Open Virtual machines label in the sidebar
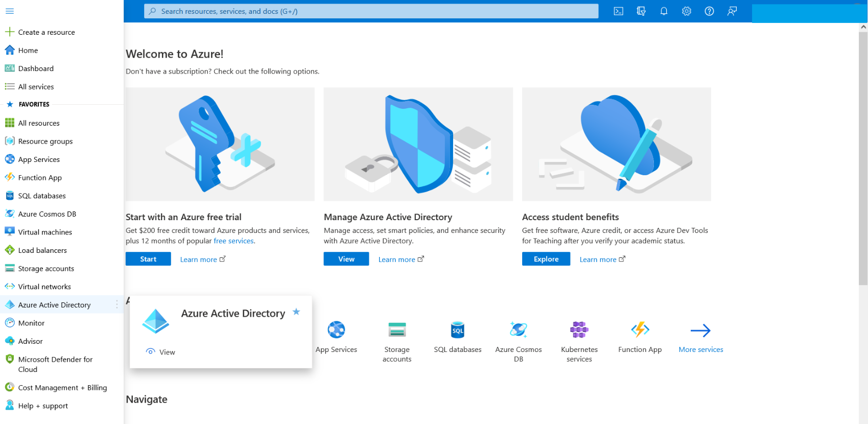 pyautogui.click(x=45, y=232)
